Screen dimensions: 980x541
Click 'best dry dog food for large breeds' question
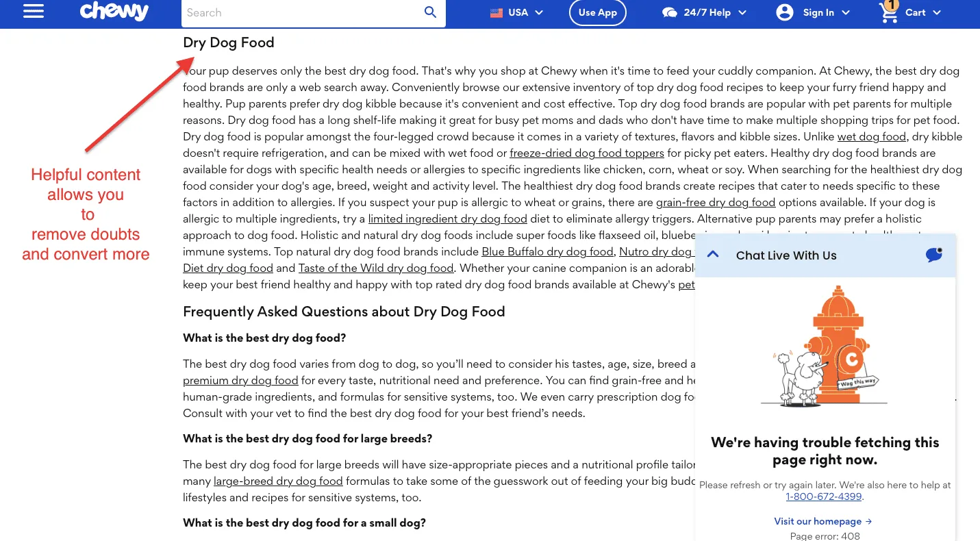307,438
